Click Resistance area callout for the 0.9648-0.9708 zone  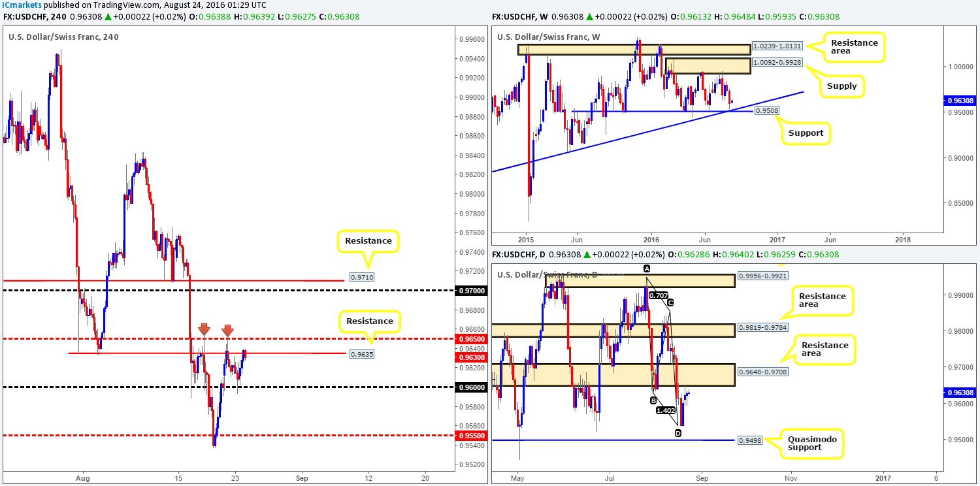click(x=826, y=349)
